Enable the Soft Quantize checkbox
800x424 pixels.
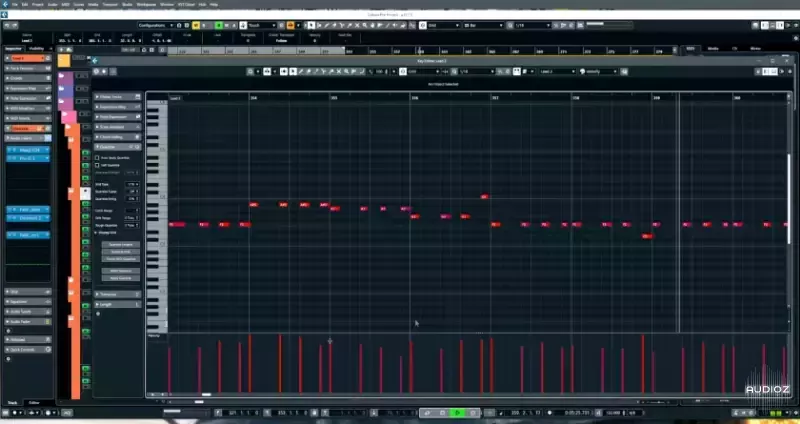97,165
